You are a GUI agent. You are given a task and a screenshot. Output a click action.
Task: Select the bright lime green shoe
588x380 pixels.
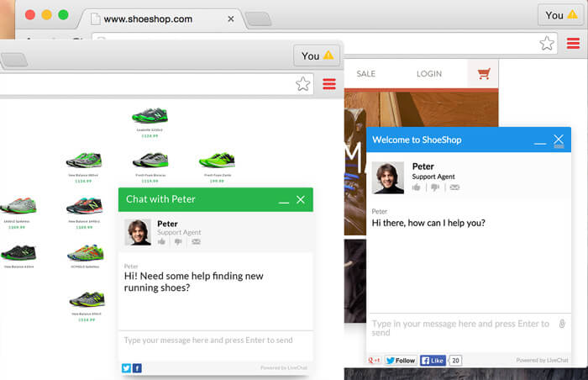pos(217,161)
